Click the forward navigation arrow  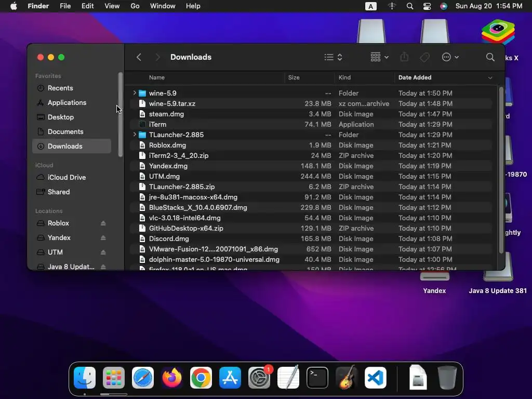[157, 57]
